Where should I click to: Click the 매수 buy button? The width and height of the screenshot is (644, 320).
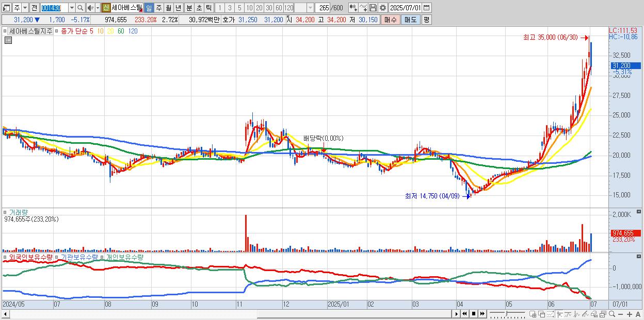(x=391, y=20)
